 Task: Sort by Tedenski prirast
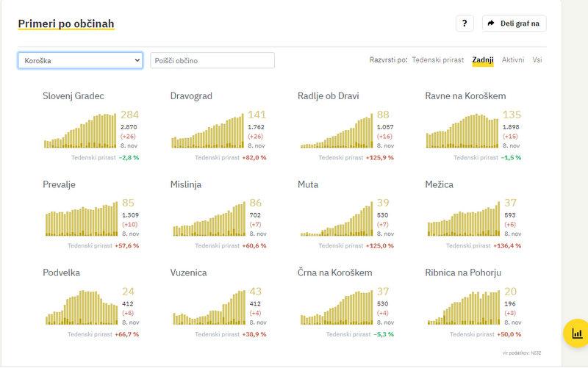(440, 59)
